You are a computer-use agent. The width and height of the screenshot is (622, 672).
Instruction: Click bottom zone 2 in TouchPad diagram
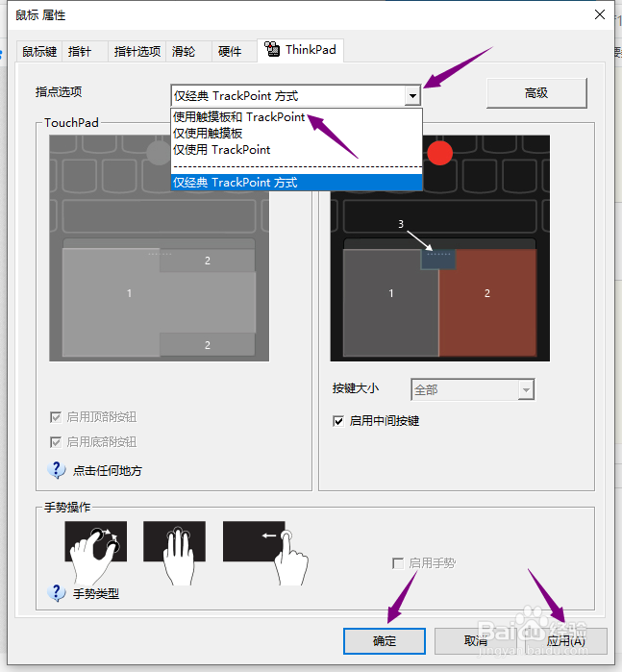[208, 344]
